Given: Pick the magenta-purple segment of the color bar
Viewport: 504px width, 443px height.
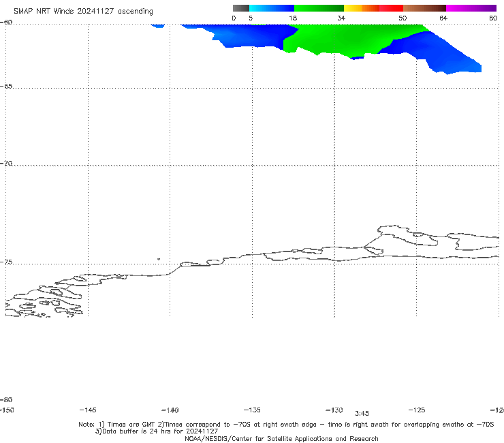Looking at the screenshot, I should point(471,8).
